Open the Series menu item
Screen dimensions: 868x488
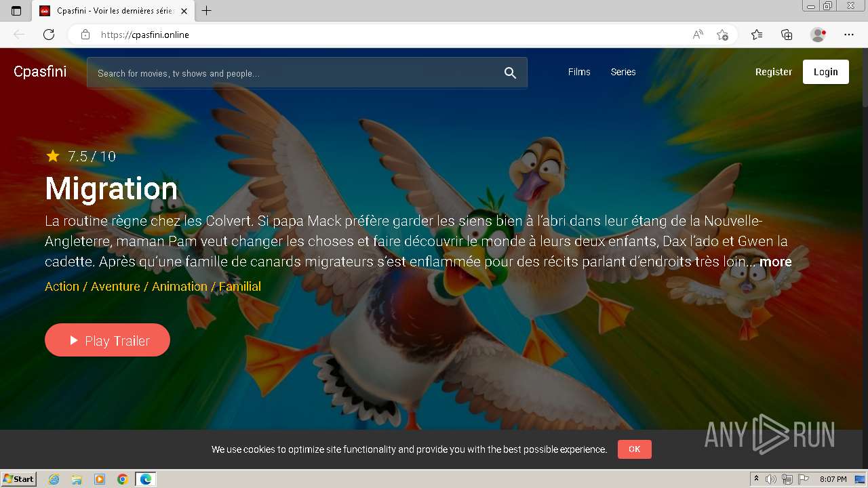[x=623, y=72]
